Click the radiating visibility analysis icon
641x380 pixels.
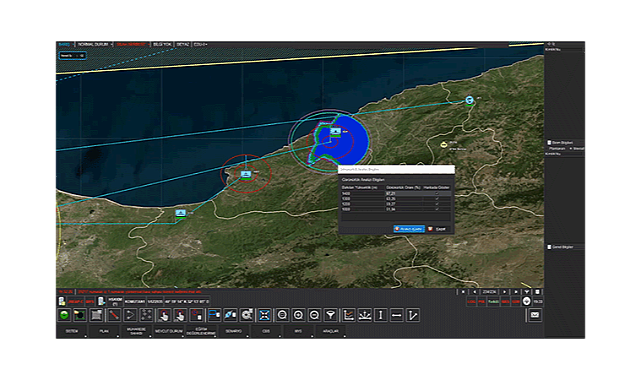pyautogui.click(x=364, y=315)
